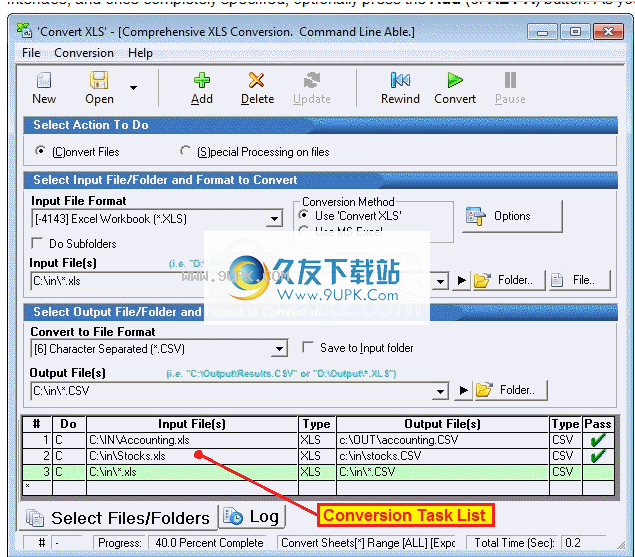Open the Help menu
The height and width of the screenshot is (557, 635).
(140, 53)
